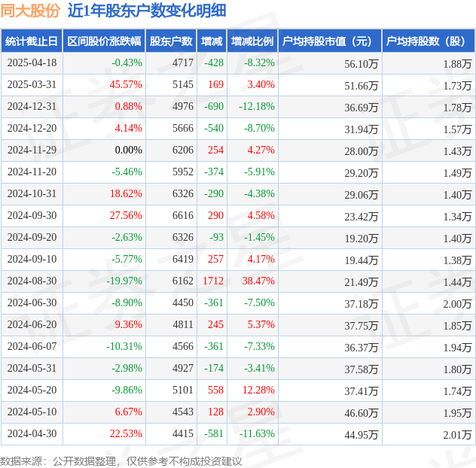Click the date cell 2024-09-10

tap(32, 260)
